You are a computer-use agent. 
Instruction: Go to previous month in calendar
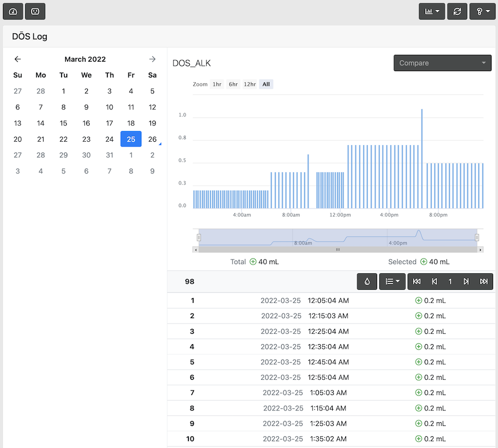point(17,59)
